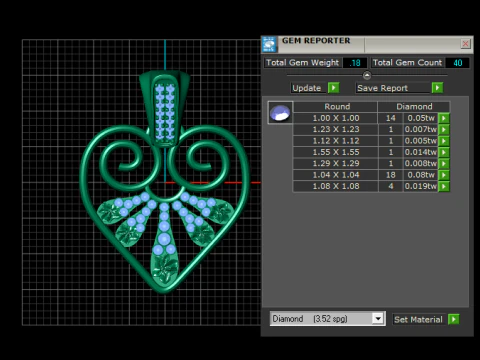Click the count cell showing 4
Viewport: 480px width, 360px height.
click(x=391, y=186)
